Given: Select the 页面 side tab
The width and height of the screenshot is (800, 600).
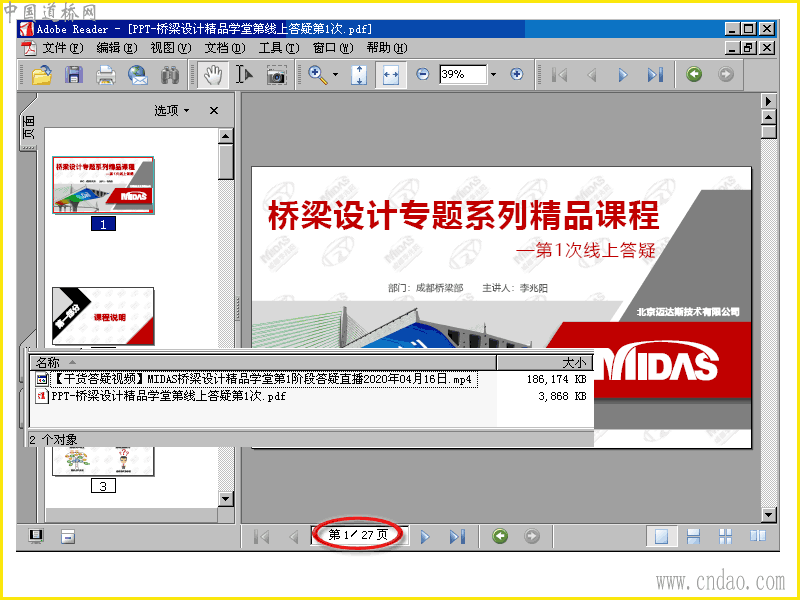Looking at the screenshot, I should [x=29, y=127].
